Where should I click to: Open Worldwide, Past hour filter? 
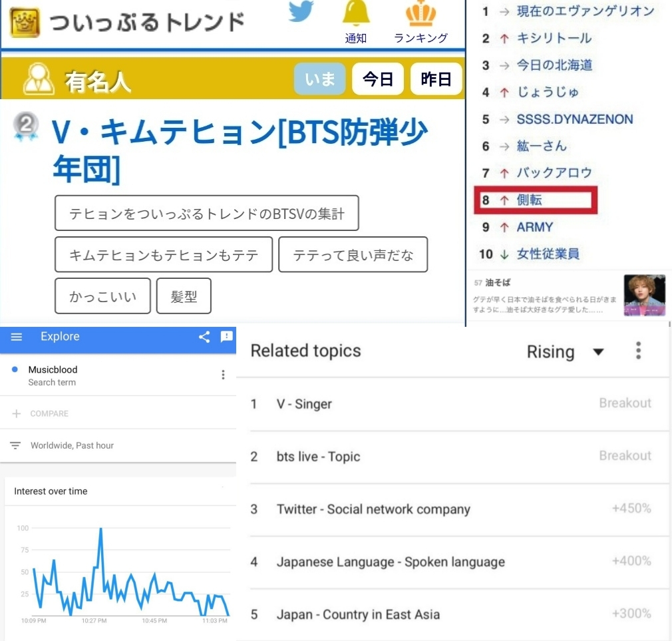[72, 445]
